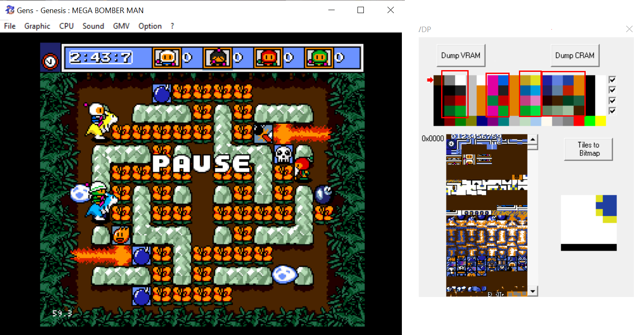Click the spotted egg in the lower-right arena
Image resolution: width=644 pixels, height=335 pixels.
pos(284,275)
